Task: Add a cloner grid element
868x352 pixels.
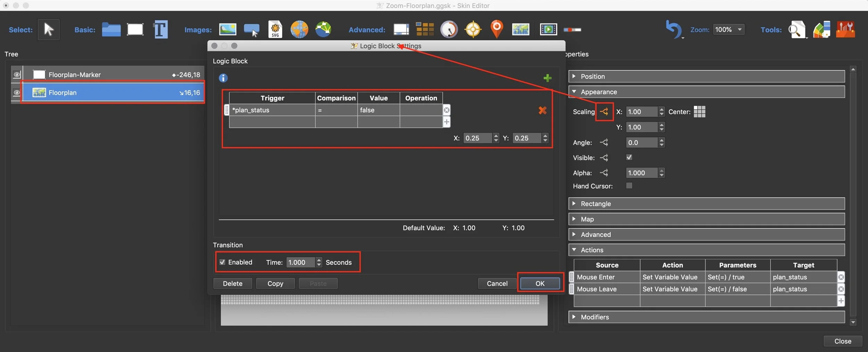Action: (425, 30)
